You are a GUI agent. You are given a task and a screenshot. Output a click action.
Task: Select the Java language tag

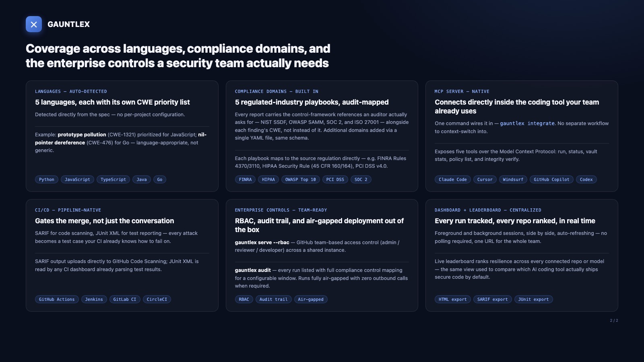142,179
